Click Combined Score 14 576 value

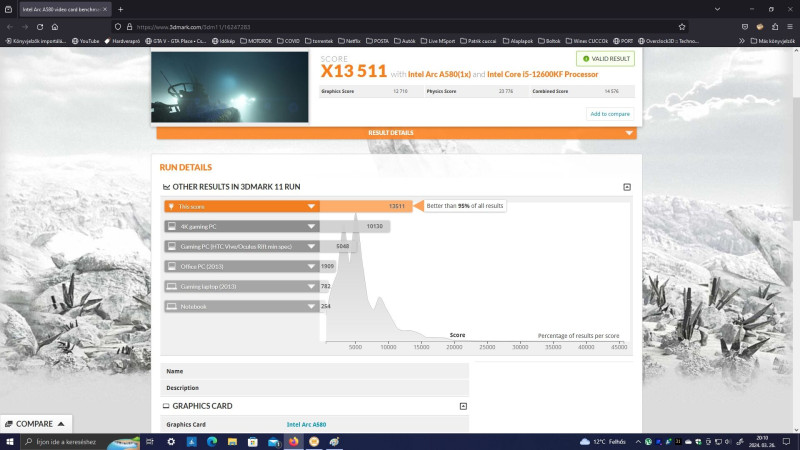(611, 91)
